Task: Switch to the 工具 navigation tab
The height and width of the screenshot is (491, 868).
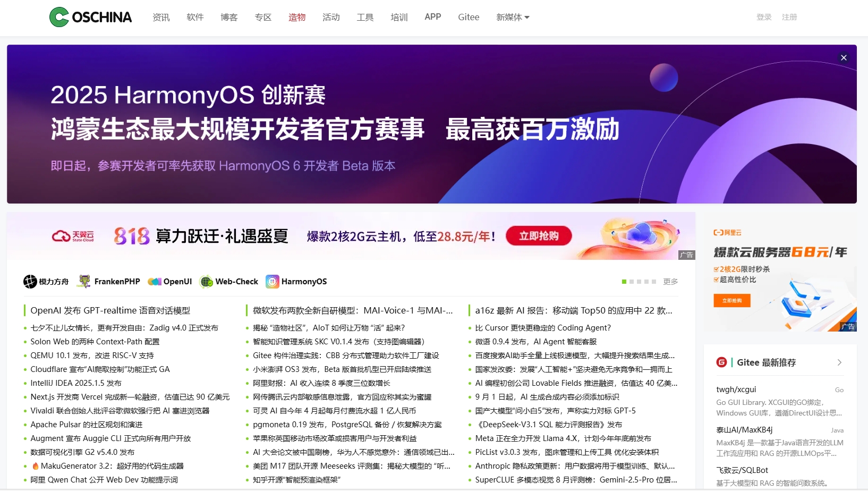Action: [365, 17]
